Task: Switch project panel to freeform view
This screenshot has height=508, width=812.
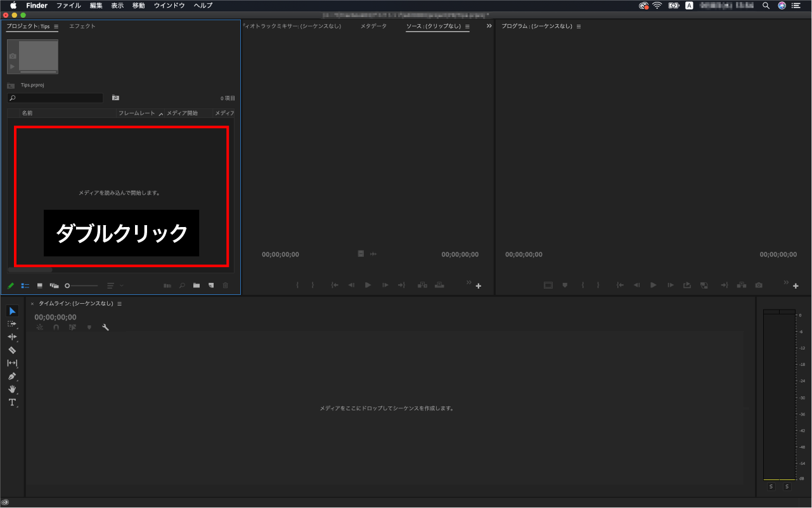Action: [x=55, y=286]
